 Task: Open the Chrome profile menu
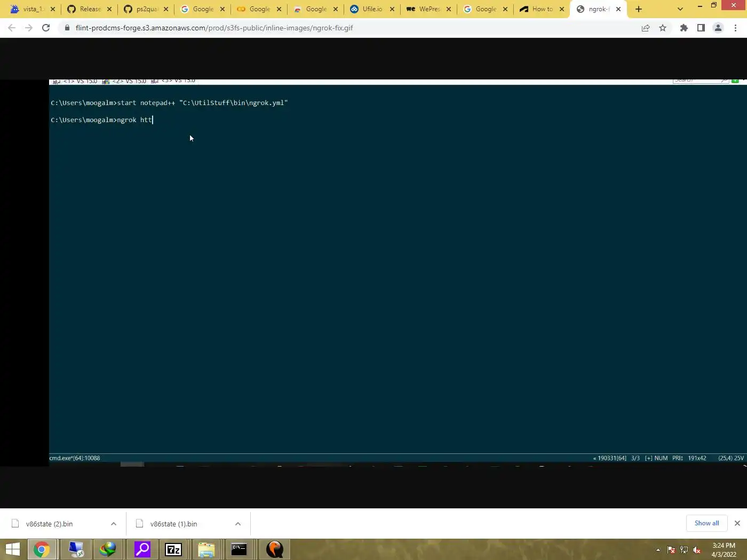[718, 28]
